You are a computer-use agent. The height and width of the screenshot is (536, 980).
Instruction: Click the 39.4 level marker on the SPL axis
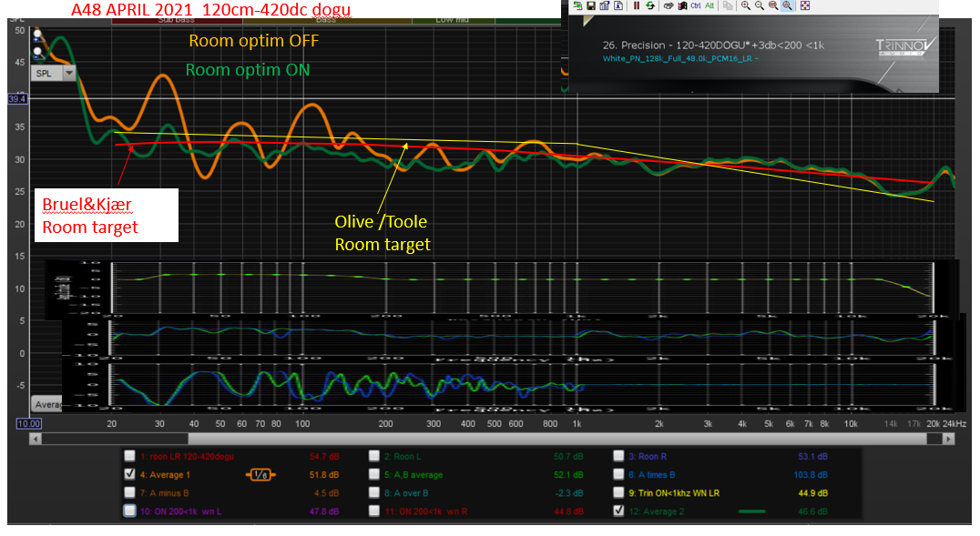17,98
